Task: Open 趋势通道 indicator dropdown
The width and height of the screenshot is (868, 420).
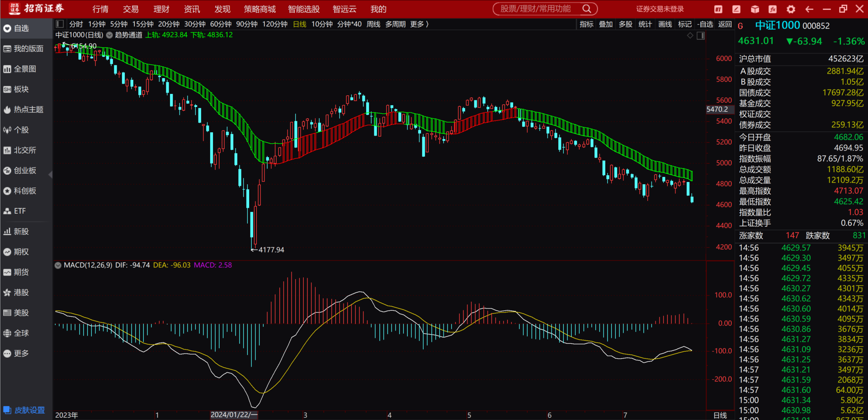Action: tap(110, 35)
